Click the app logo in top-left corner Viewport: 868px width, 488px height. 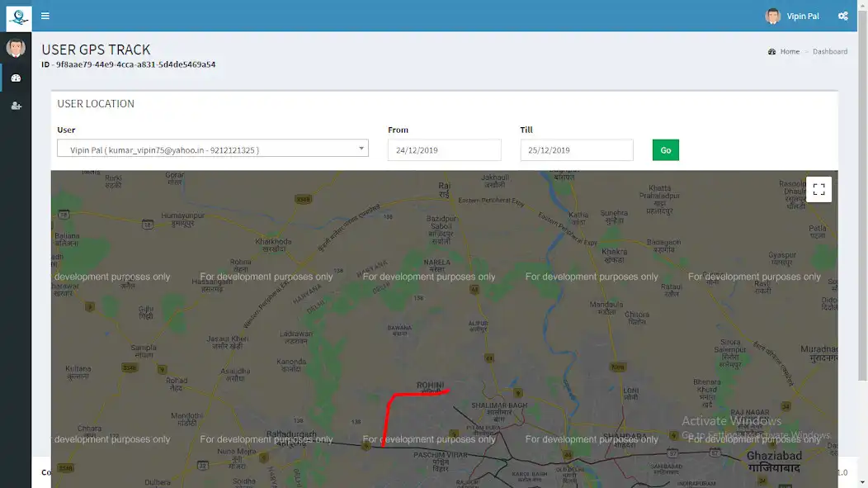coord(19,17)
